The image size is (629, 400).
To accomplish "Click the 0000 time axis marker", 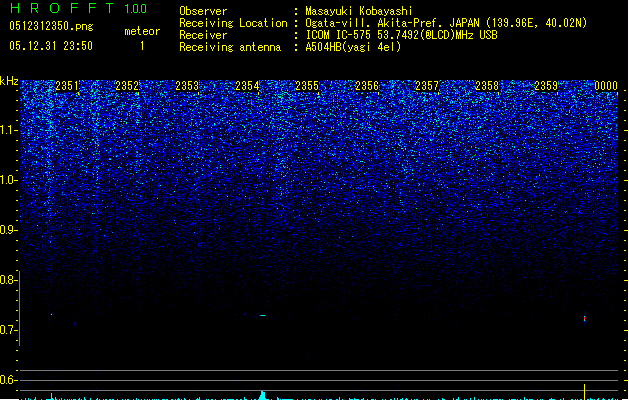I will (606, 86).
